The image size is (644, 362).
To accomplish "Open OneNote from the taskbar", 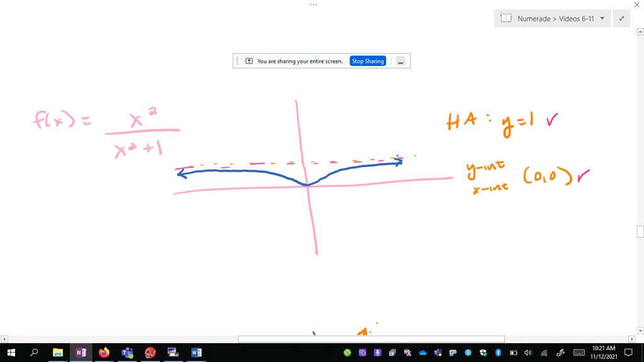I will click(81, 353).
